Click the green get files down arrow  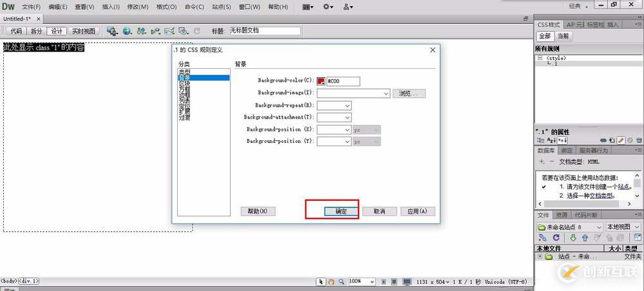573,238
